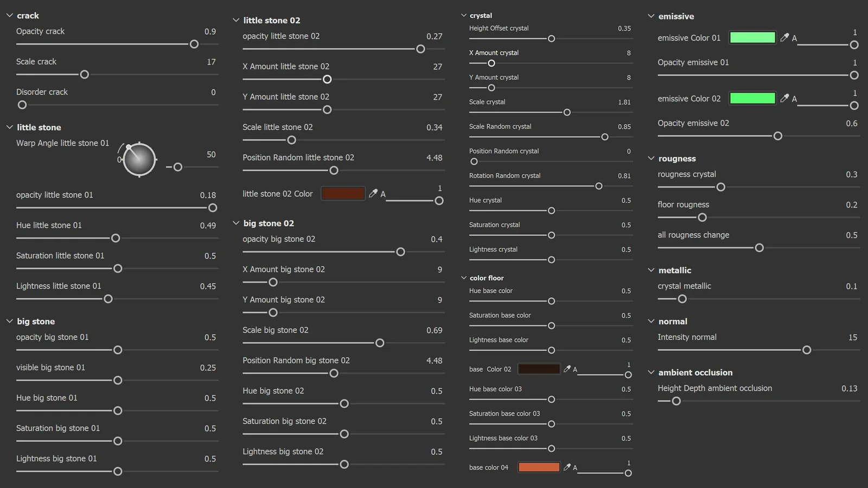Select the eyedropper next to emissive Color 02
The image size is (868, 488).
(x=784, y=98)
